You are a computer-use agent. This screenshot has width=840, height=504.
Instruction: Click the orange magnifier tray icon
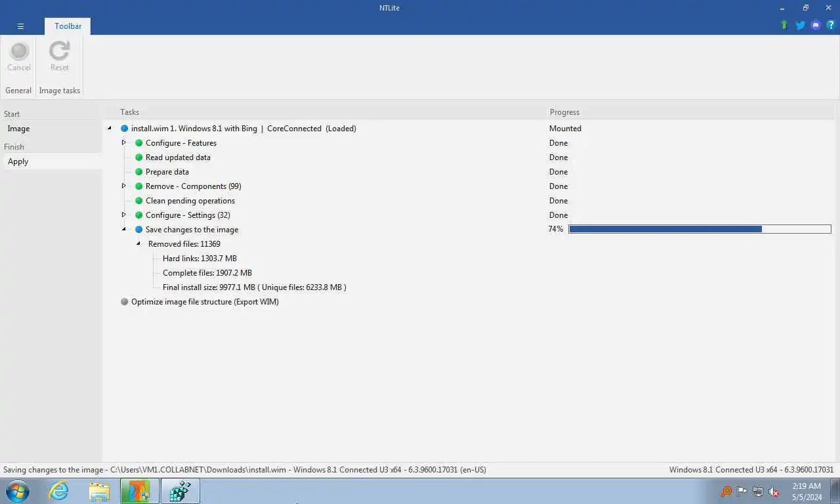click(726, 491)
